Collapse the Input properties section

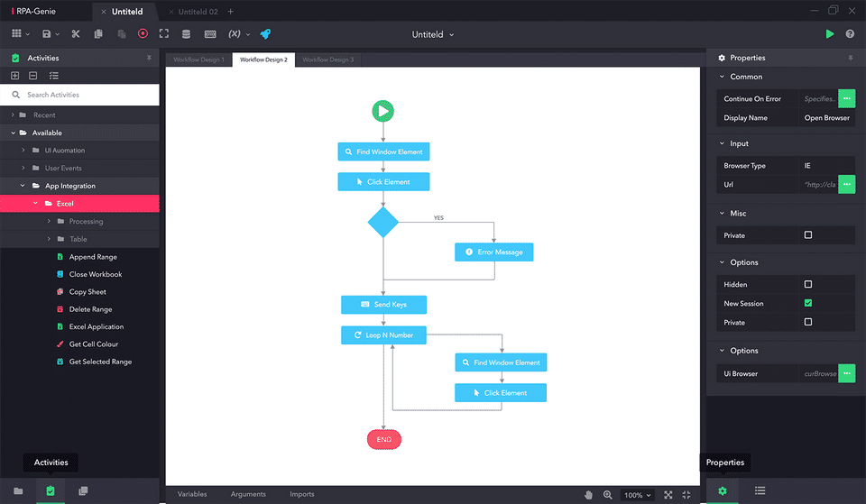(722, 143)
